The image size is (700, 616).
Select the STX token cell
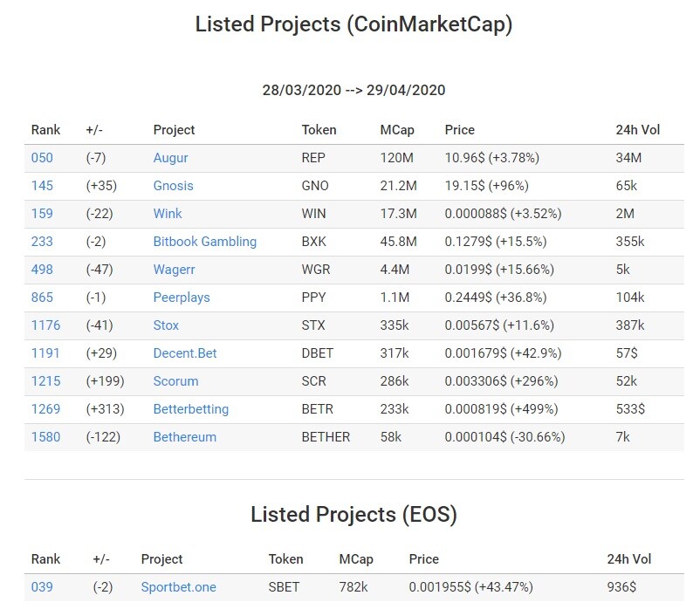pos(313,325)
